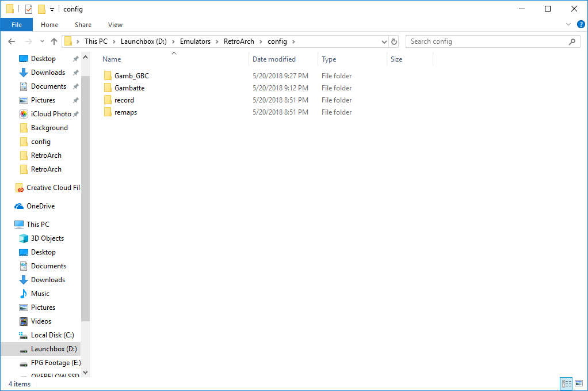Expand chevron after This PC in breadcrumb
Image resolution: width=588 pixels, height=391 pixels.
(114, 41)
